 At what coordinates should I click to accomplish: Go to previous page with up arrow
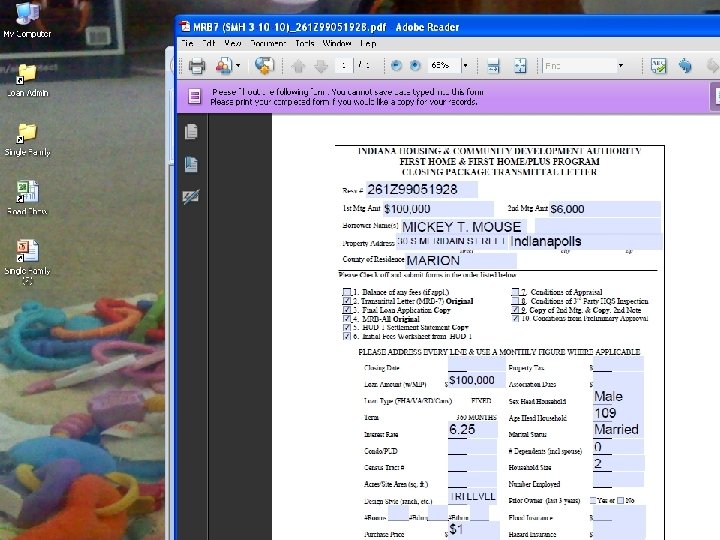(298, 67)
